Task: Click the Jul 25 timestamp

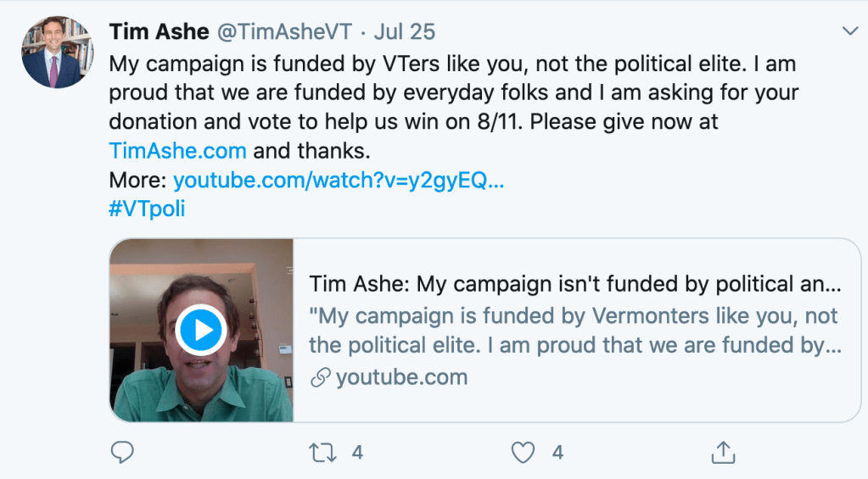Action: [x=404, y=32]
